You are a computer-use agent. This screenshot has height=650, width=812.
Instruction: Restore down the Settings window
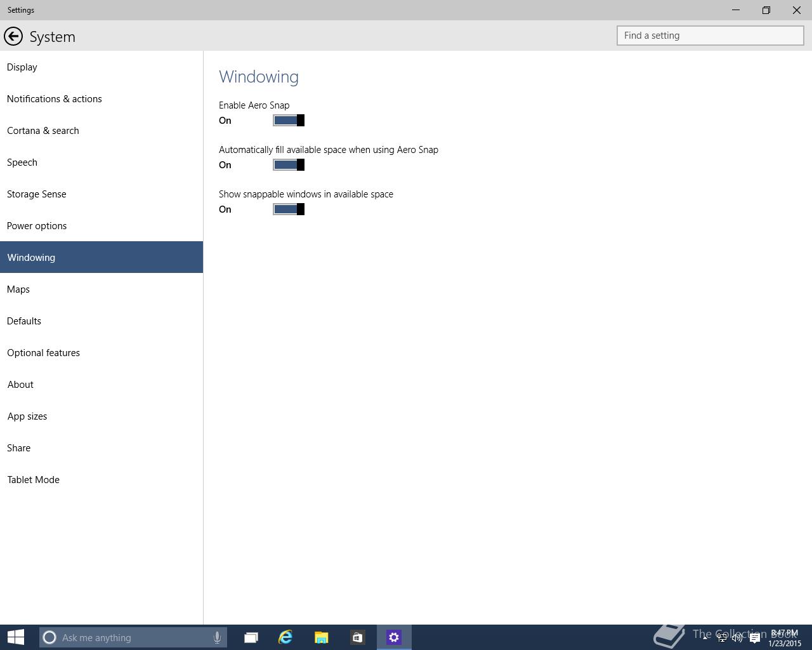tap(766, 10)
